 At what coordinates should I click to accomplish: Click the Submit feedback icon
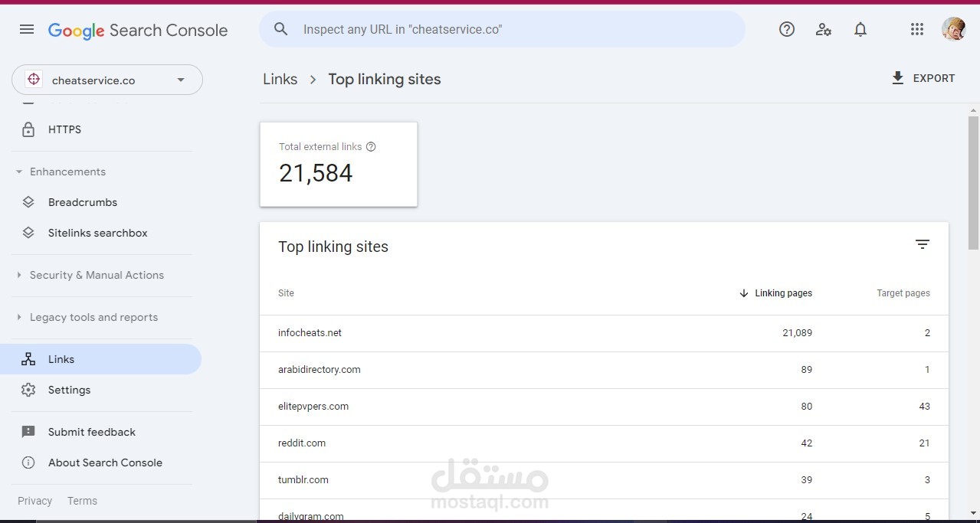[28, 432]
